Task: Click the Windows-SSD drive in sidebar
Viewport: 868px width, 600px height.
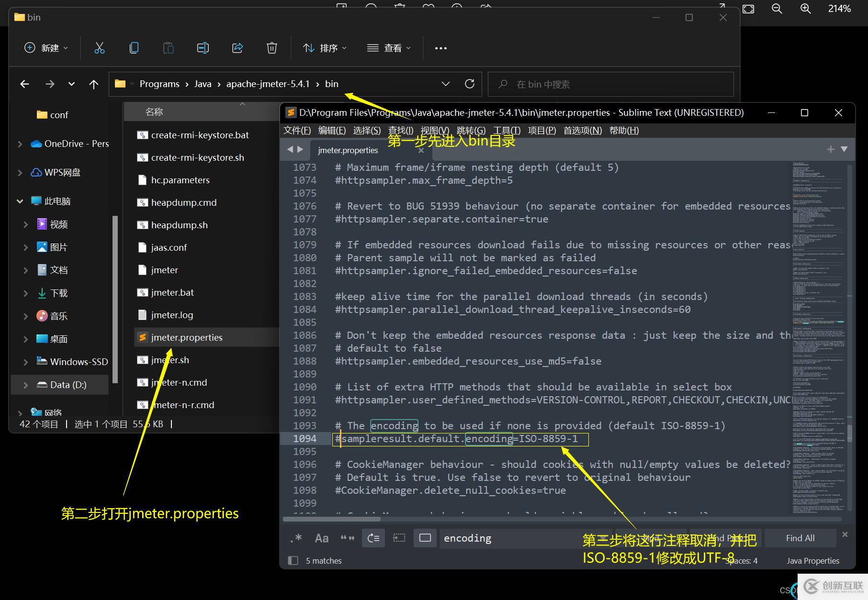Action: [72, 362]
